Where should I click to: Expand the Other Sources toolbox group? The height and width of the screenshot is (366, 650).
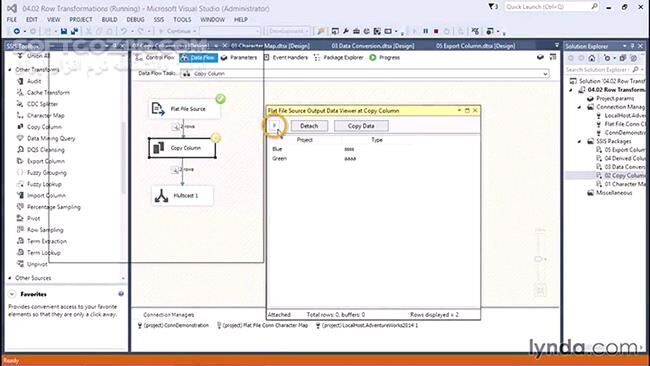pos(10,278)
